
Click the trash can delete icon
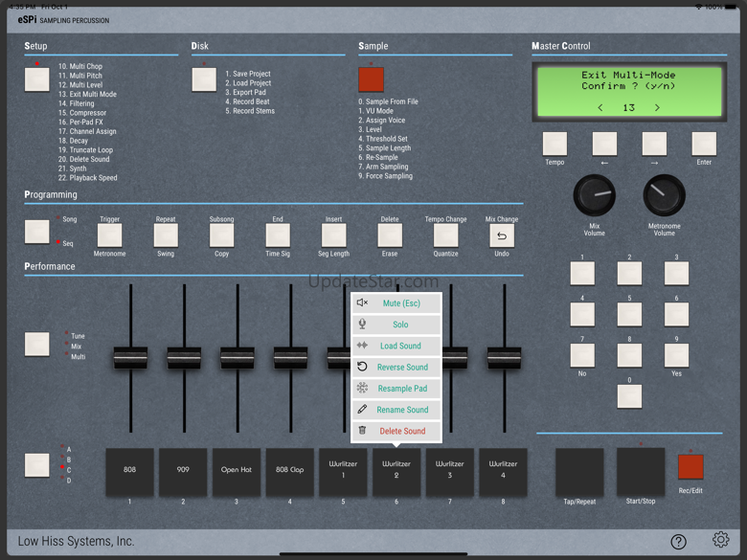coord(362,430)
